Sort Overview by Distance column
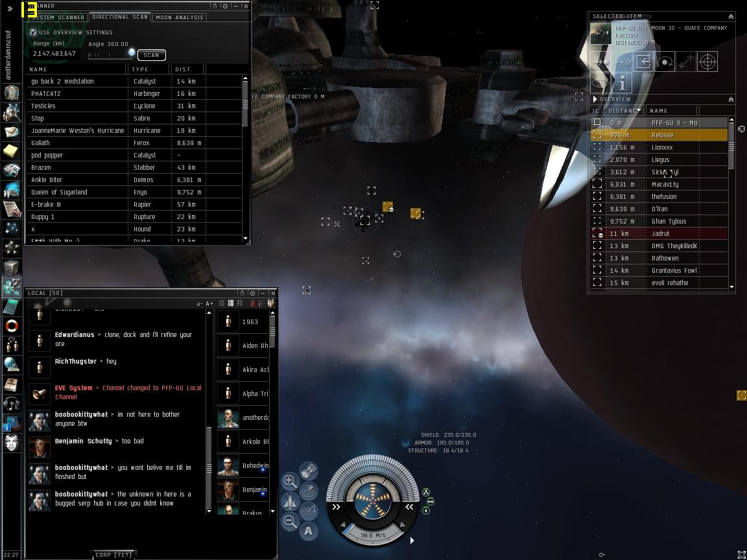The image size is (747, 560). (624, 111)
